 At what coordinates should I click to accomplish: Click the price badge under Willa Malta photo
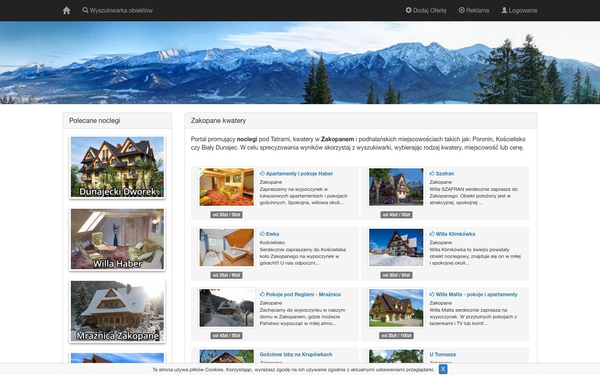click(396, 336)
